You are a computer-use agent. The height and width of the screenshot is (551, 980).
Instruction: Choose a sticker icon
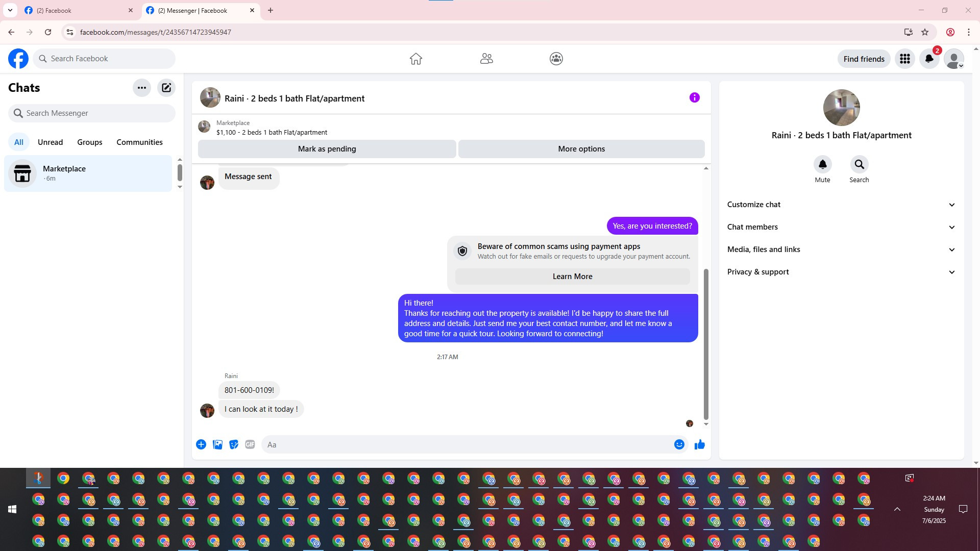pyautogui.click(x=234, y=444)
